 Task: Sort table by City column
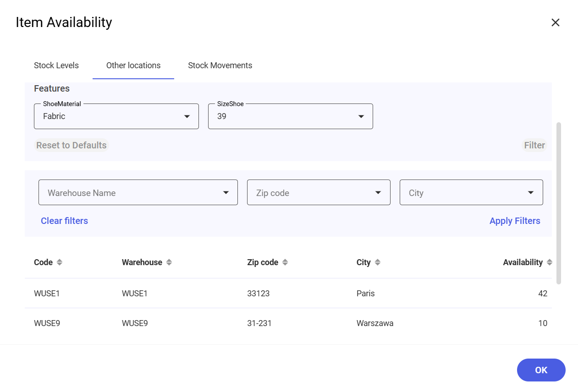point(369,262)
